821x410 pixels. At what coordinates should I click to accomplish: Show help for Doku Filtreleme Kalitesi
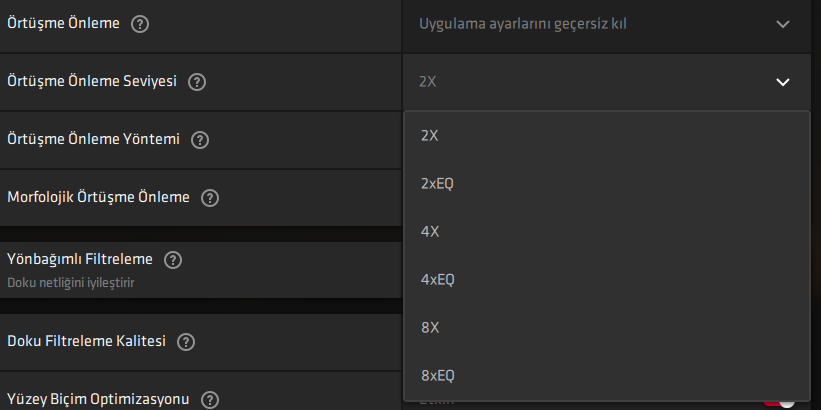coord(185,342)
